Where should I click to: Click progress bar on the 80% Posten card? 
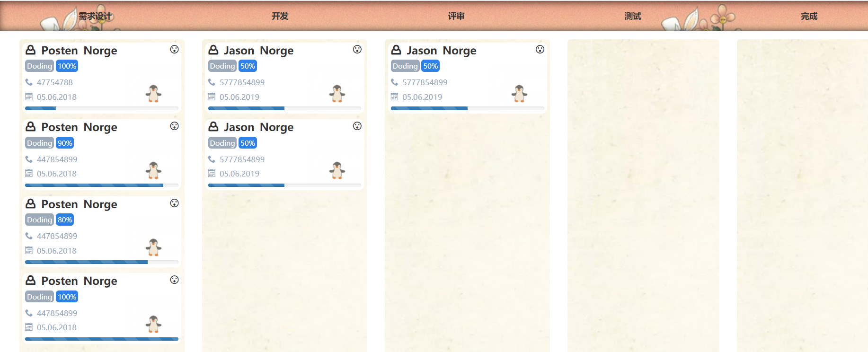point(102,262)
